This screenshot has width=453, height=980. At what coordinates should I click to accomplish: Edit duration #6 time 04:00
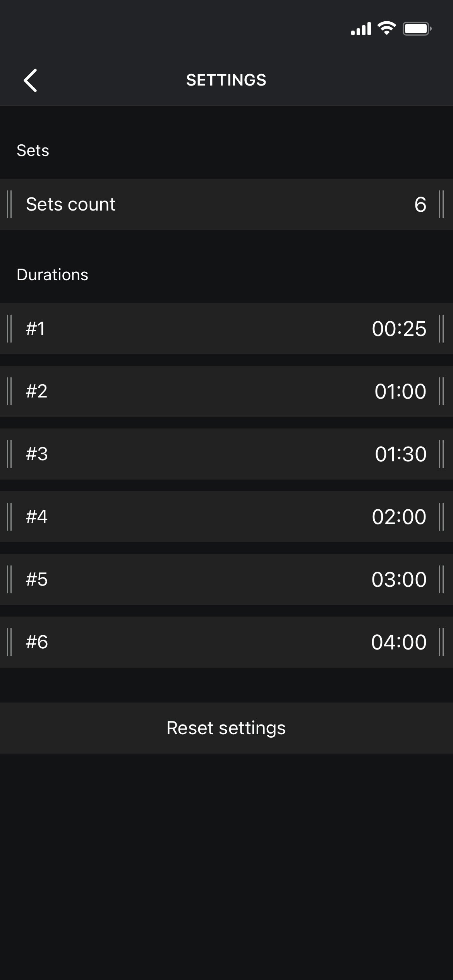399,642
